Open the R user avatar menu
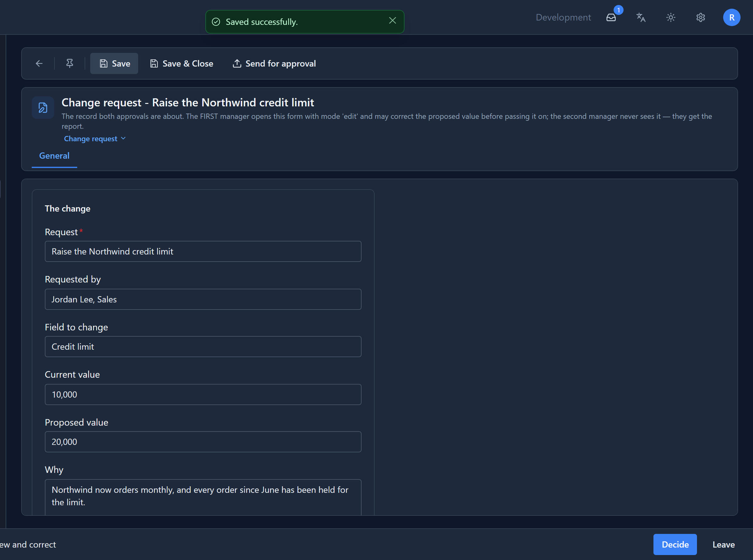The image size is (753, 560). click(732, 17)
